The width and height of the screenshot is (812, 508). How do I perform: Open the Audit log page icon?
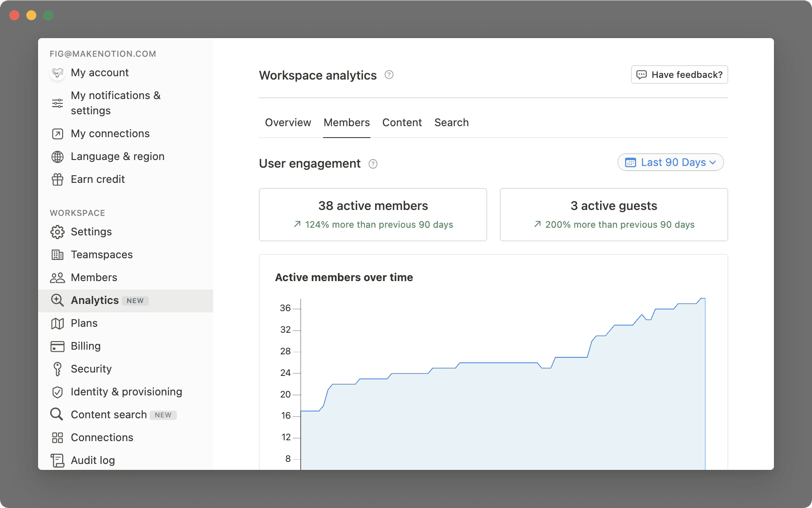(58, 460)
